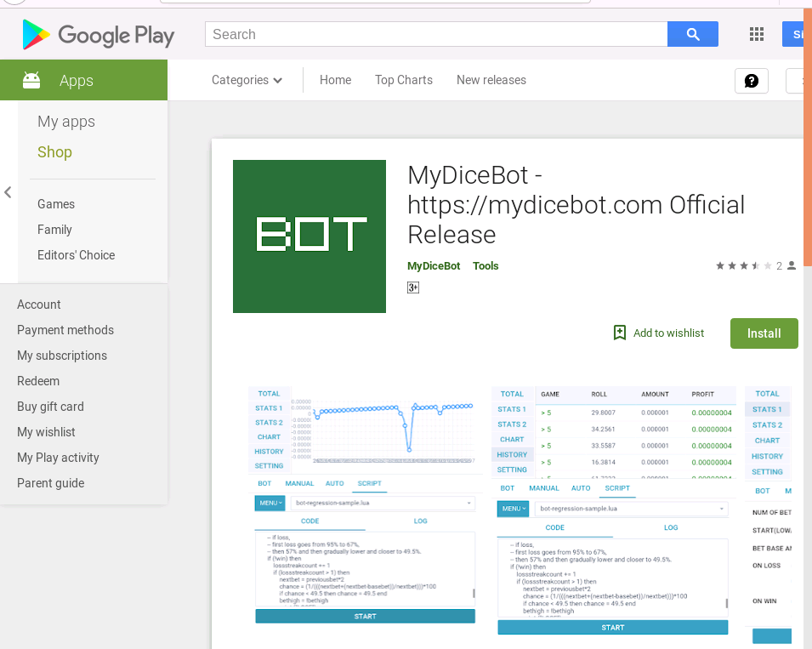
Task: Click the app title text
Action: [x=576, y=205]
